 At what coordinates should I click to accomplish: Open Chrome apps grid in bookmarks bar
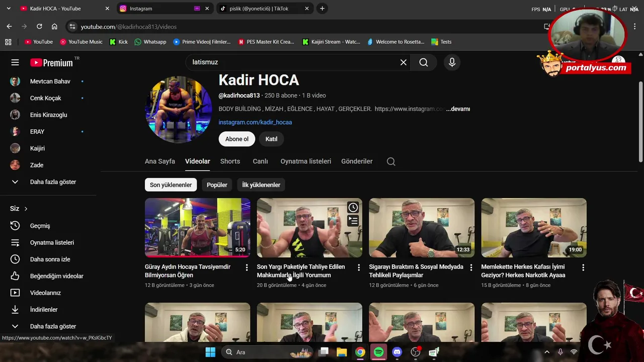(8, 42)
